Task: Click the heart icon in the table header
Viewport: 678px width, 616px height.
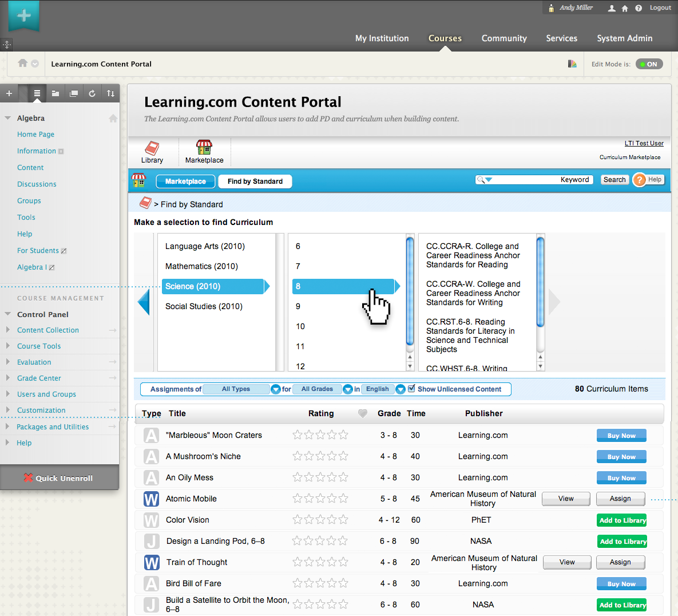Action: click(363, 413)
